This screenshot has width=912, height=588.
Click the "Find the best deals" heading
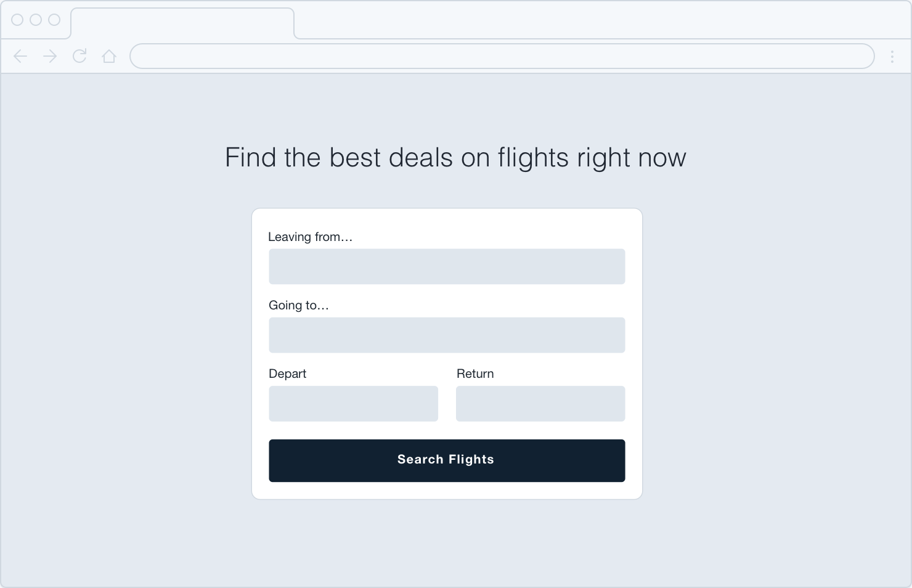[455, 158]
